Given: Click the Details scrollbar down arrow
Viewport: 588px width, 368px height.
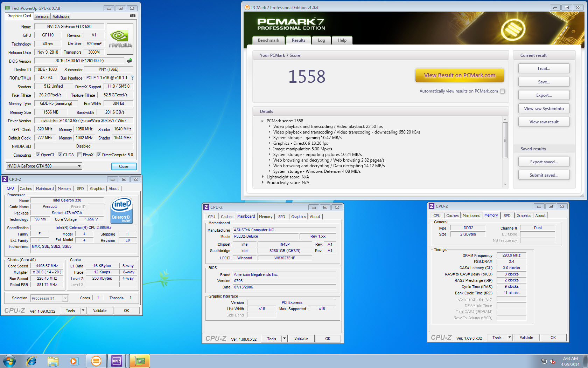Looking at the screenshot, I should pos(505,184).
